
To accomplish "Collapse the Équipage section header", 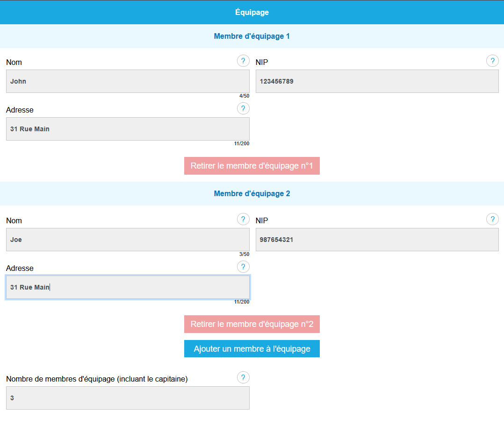I will 252,12.
